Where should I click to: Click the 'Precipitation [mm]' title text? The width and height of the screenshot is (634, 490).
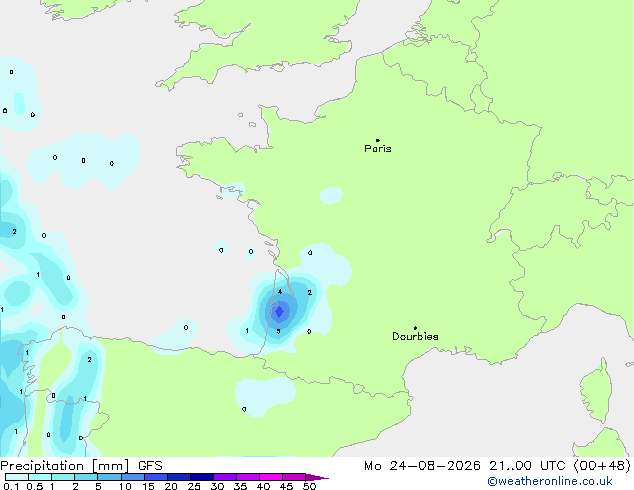coord(65,466)
